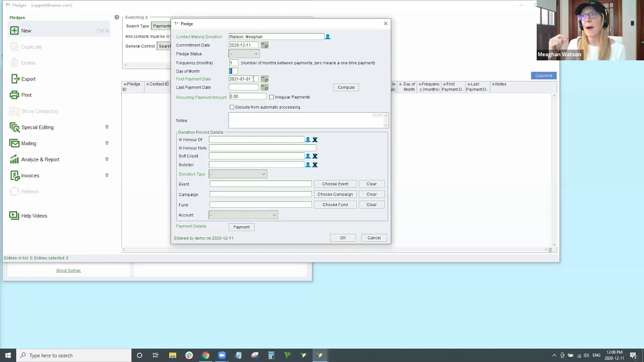Viewport: 644px width, 362px height.
Task: Open the notifications center in system tray
Action: tap(633, 355)
